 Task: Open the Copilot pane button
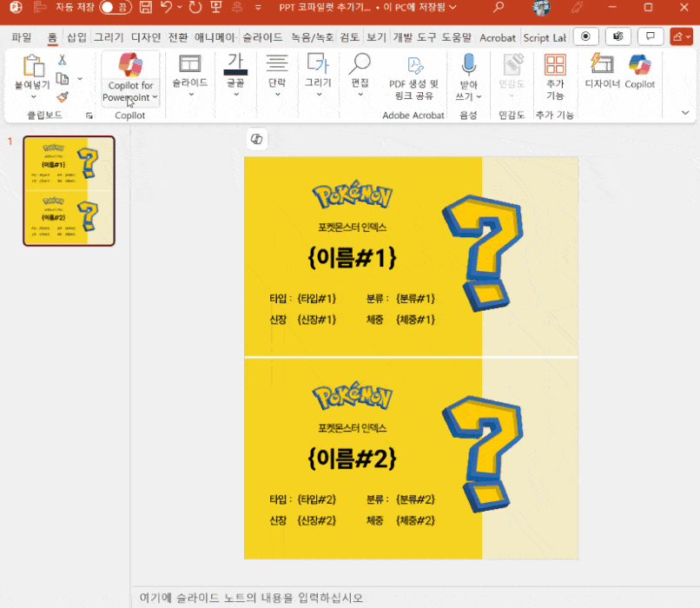640,71
